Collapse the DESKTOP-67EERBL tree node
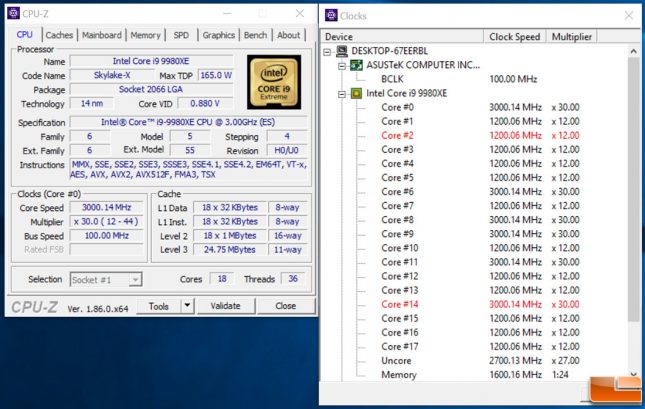The width and height of the screenshot is (645, 409). [327, 52]
